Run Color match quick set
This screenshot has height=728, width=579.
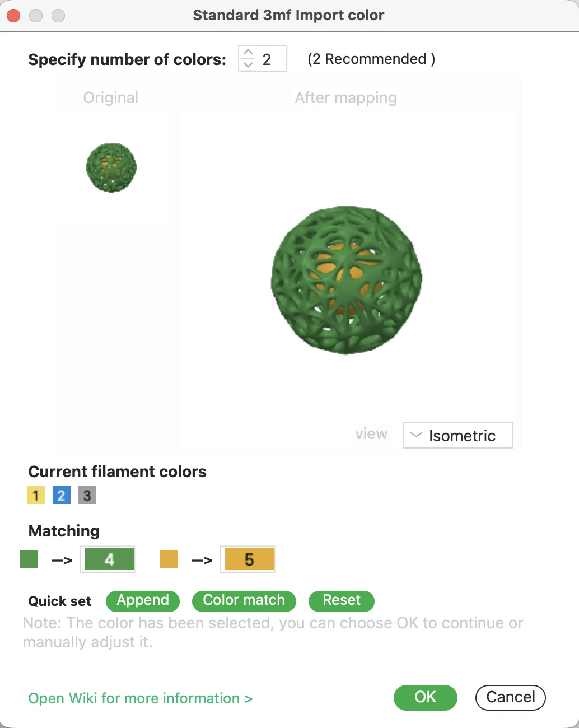tap(244, 601)
